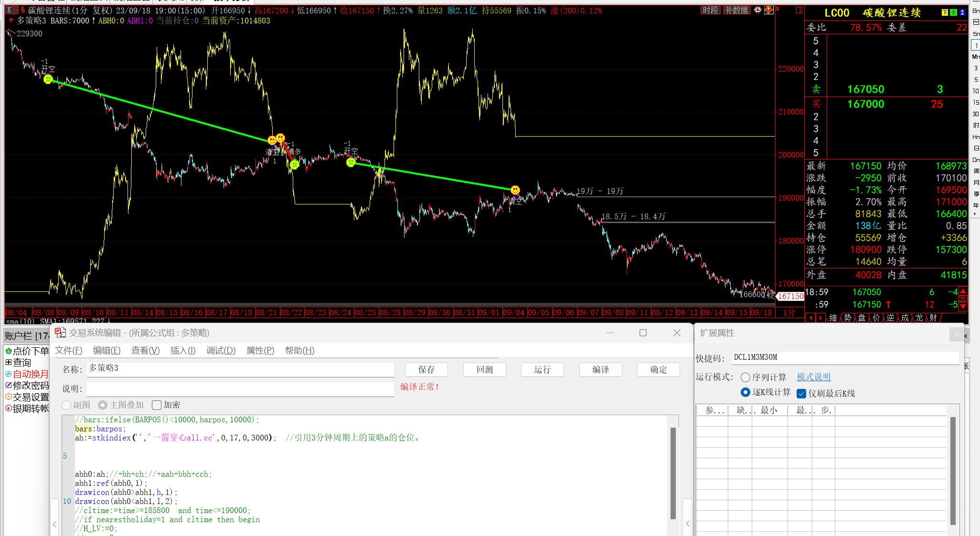Click the code editor vertical scrollbar
Viewport: 980px width, 536px height.
coord(673,473)
